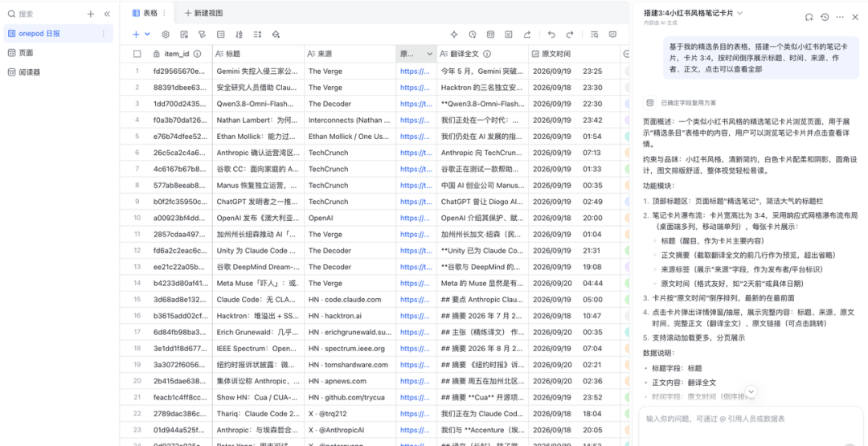Image resolution: width=868 pixels, height=446 pixels.
Task: Click the 翻译全文 column header
Action: [x=483, y=54]
